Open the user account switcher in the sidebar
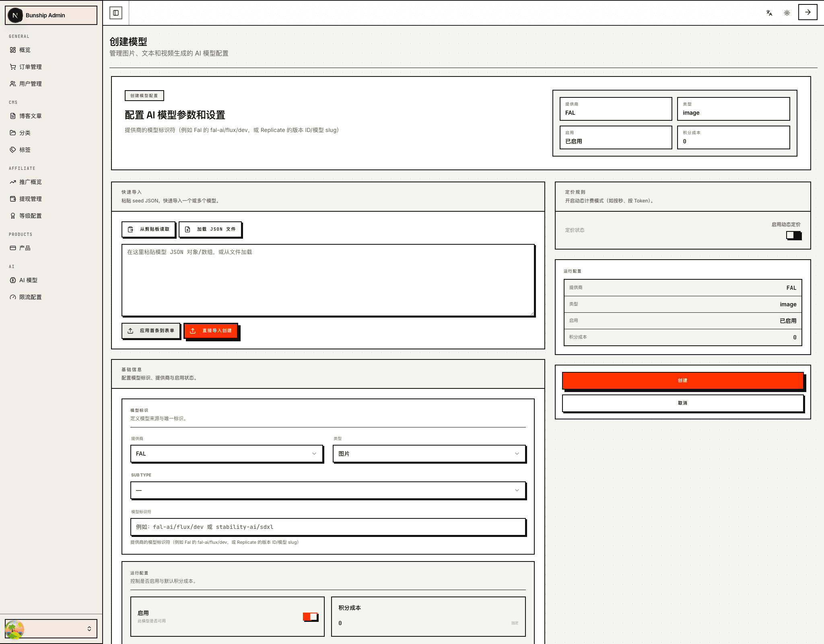 51,629
